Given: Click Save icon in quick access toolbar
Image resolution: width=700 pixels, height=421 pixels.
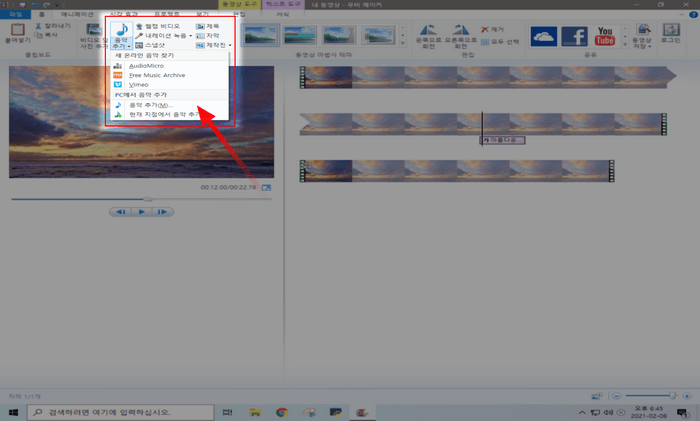Looking at the screenshot, I should [x=22, y=4].
